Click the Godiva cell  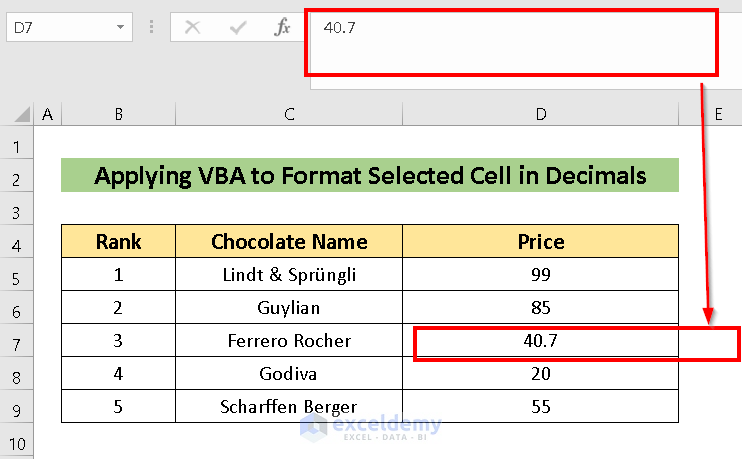(x=289, y=374)
